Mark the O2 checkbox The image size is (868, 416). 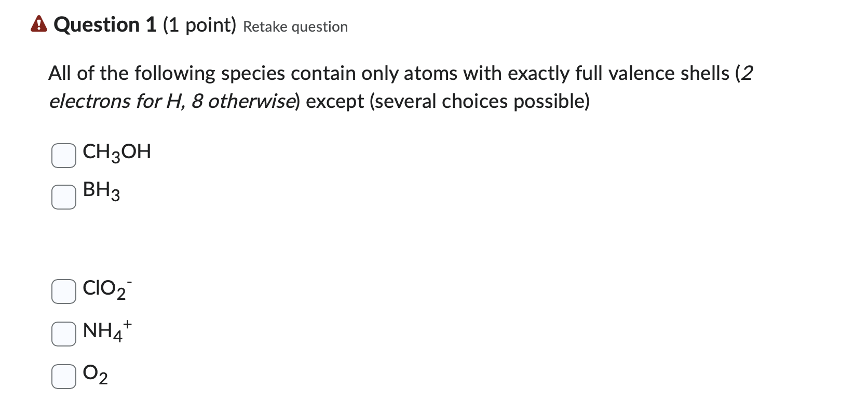(x=63, y=376)
